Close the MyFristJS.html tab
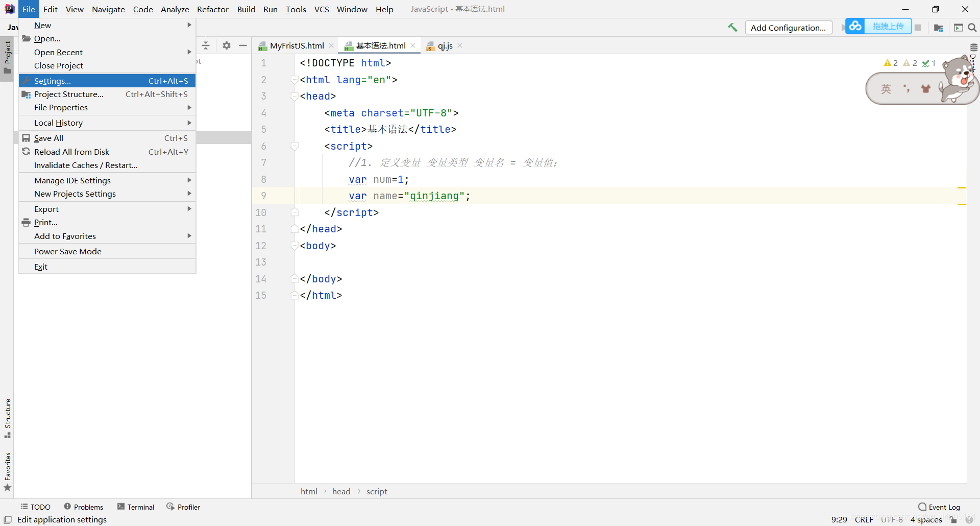 pos(331,45)
